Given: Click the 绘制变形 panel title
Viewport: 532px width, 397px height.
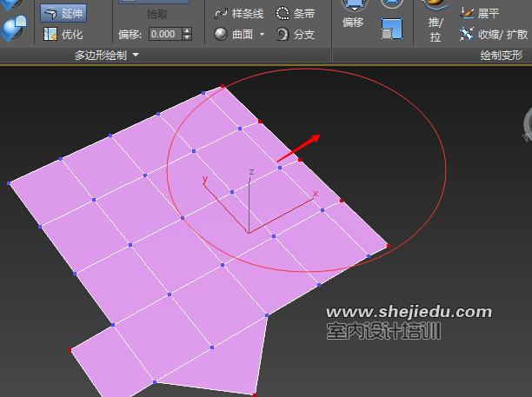Looking at the screenshot, I should [501, 55].
